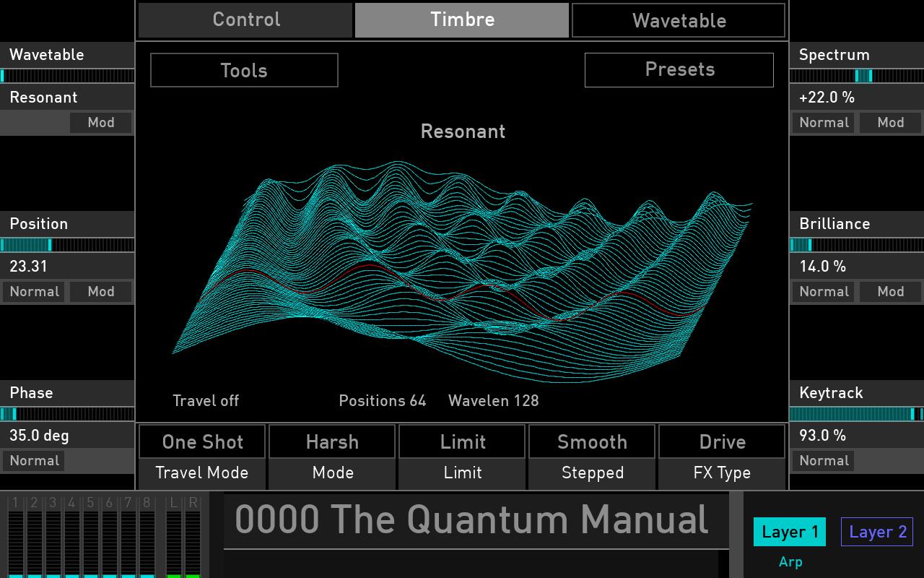Open the Arp section
This screenshot has height=578, width=924.
click(790, 561)
